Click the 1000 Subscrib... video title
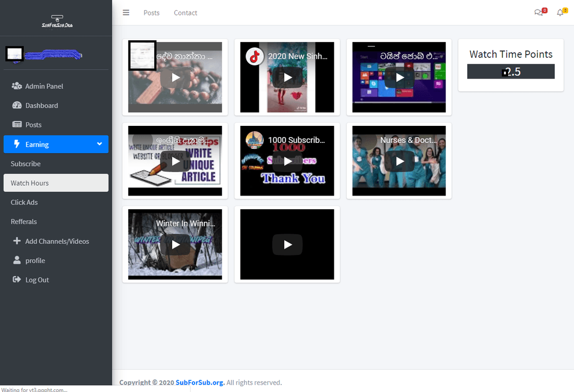This screenshot has height=392, width=574. point(297,140)
